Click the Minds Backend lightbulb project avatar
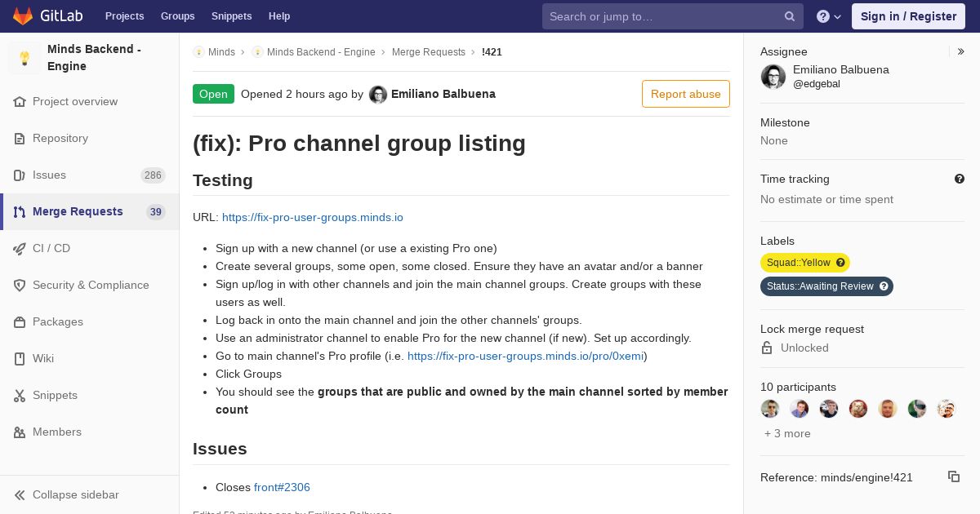Screen dimensions: 980x514 [24, 58]
